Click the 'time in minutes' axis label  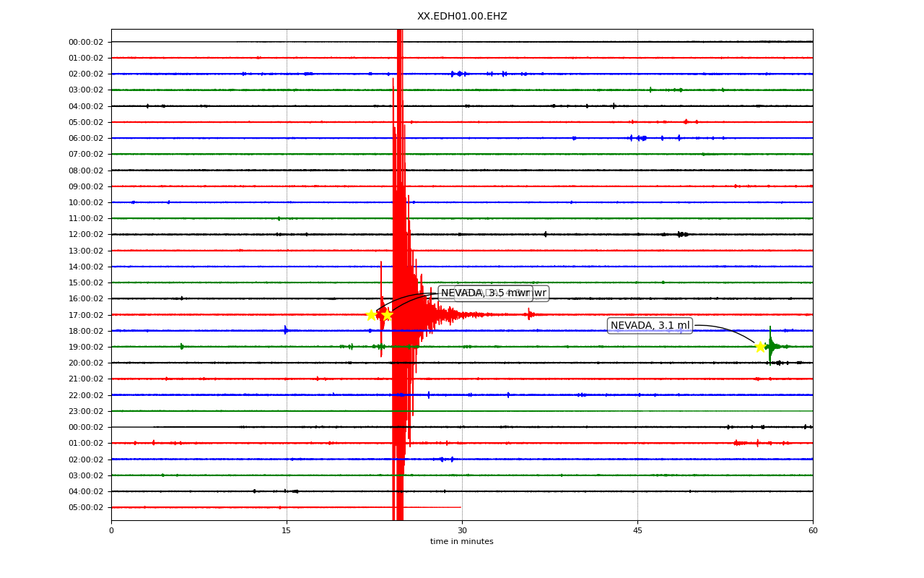(462, 542)
